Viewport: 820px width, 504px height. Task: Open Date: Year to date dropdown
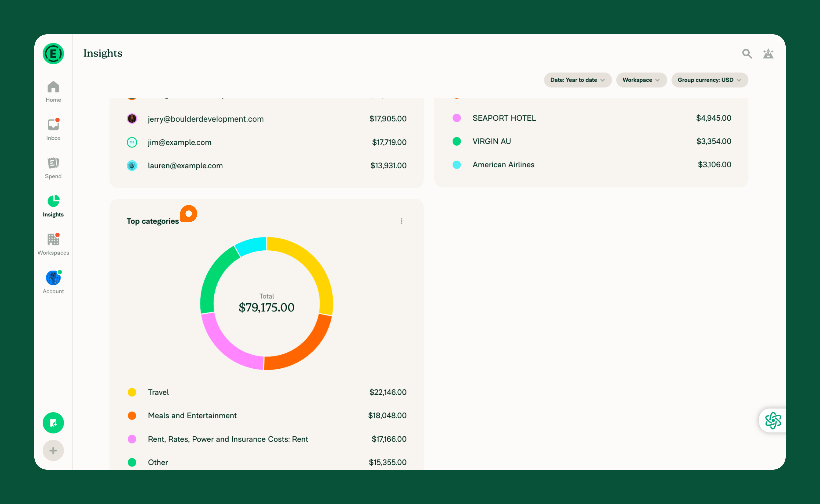pyautogui.click(x=577, y=80)
